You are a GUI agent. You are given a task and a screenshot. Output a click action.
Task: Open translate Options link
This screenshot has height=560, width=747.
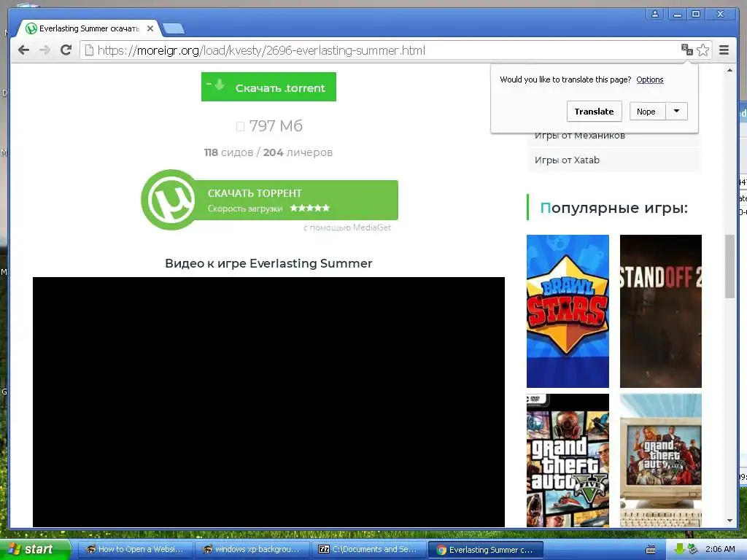(x=650, y=79)
